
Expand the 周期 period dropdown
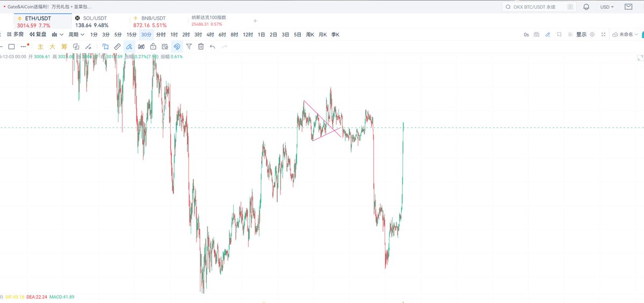[x=76, y=34]
